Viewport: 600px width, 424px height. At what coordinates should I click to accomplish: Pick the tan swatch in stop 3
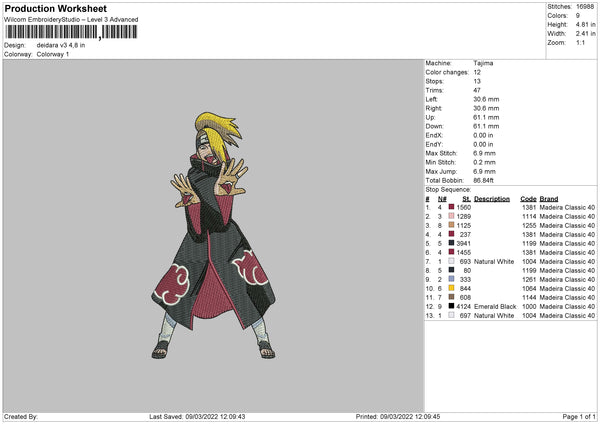(x=451, y=225)
